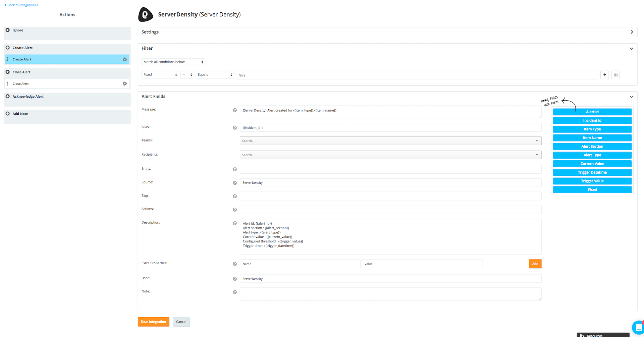Focus the Tags input field
644x337 pixels.
pyautogui.click(x=390, y=196)
